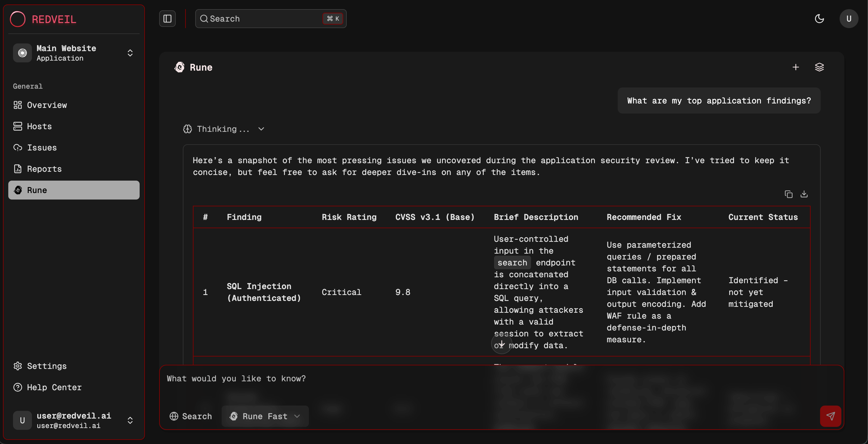Open the user avatar in top bar
The height and width of the screenshot is (444, 868).
[848, 19]
